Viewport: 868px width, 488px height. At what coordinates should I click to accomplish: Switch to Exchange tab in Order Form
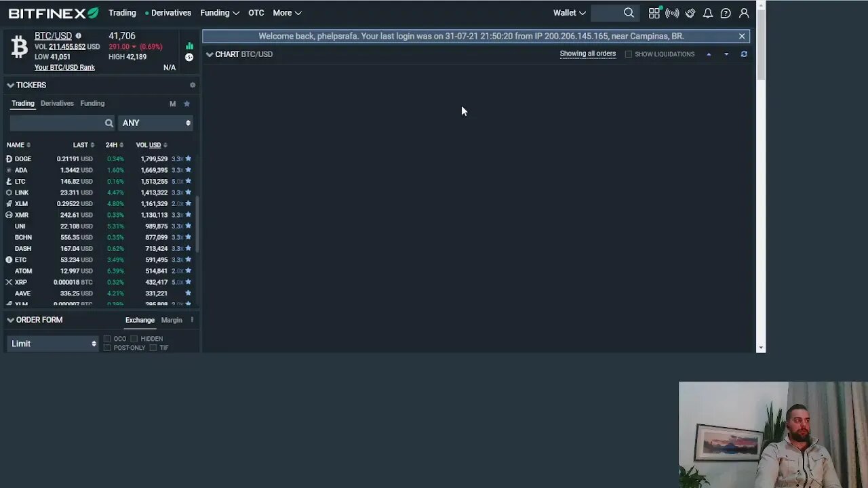coord(140,320)
